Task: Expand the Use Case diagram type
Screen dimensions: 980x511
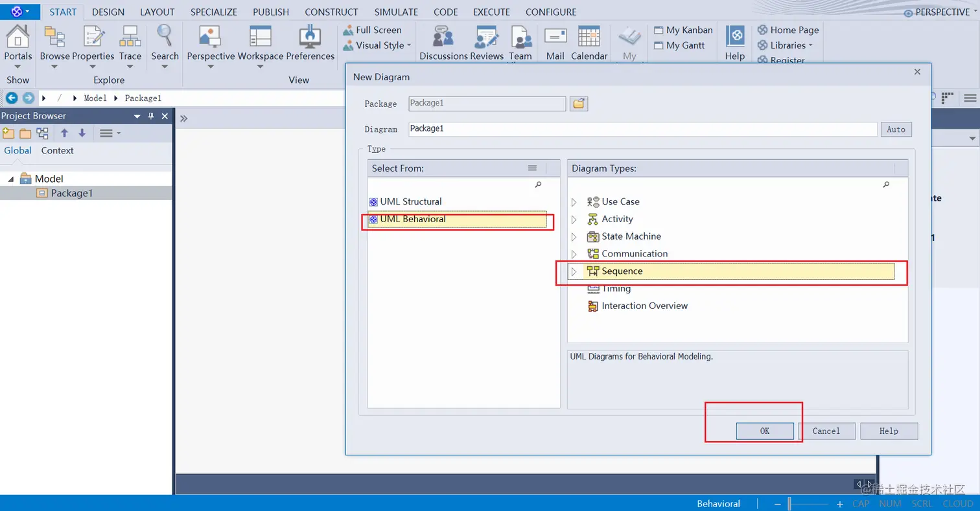Action: 574,202
